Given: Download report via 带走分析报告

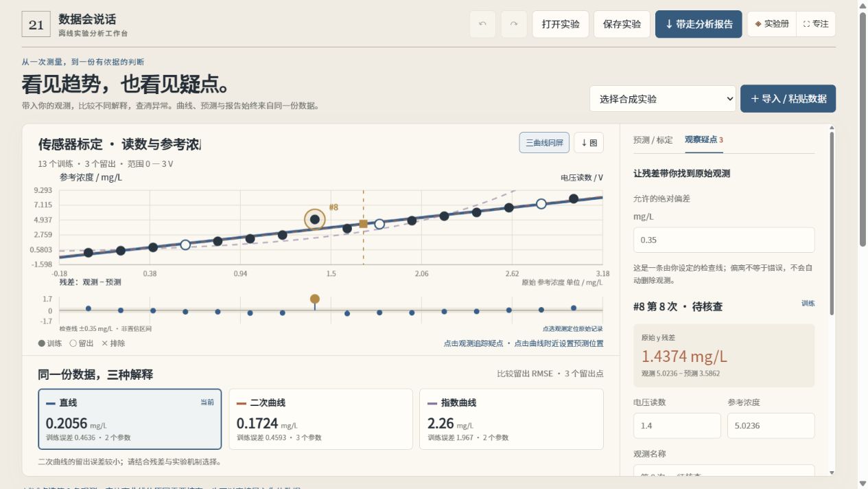Looking at the screenshot, I should tap(699, 24).
